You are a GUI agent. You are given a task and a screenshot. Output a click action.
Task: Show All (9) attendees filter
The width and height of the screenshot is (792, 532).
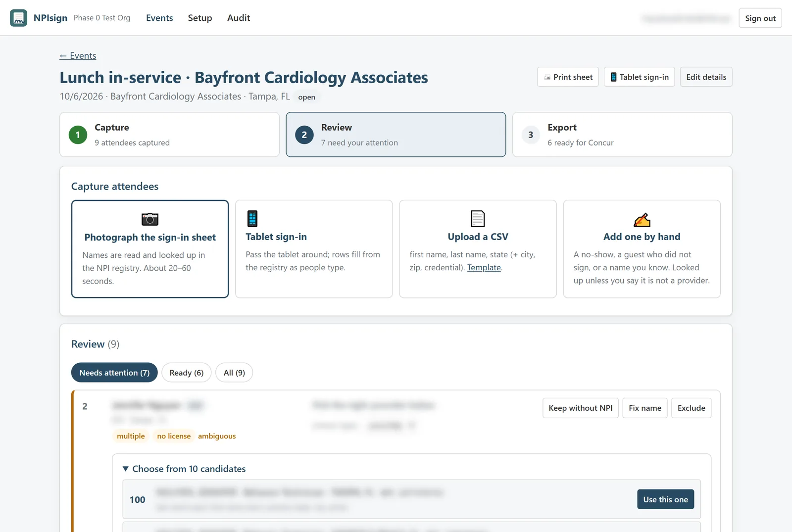click(x=234, y=373)
